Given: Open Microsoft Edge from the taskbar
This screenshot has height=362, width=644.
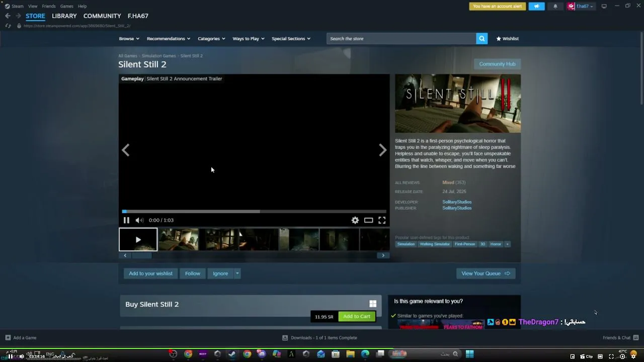Looking at the screenshot, I should tap(365, 354).
